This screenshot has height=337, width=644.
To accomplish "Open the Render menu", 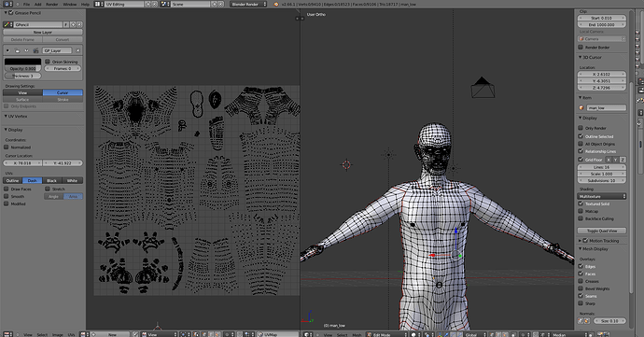I will 51,4.
